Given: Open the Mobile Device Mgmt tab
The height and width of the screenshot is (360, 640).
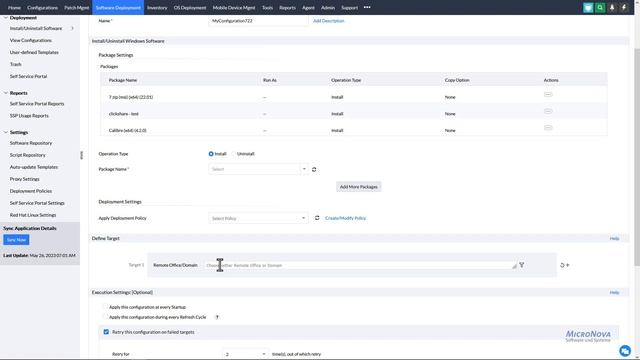Looking at the screenshot, I should tap(234, 7).
